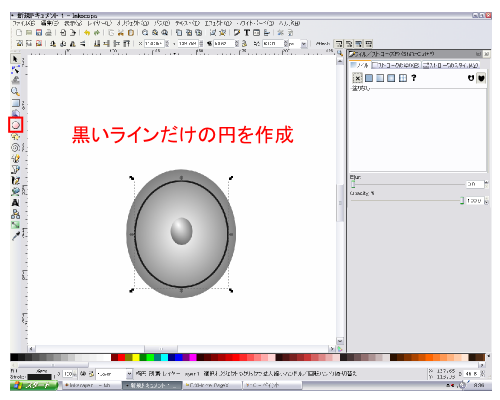Open the オブジェクト (Object) menu
The height and width of the screenshot is (400, 500).
[x=133, y=23]
